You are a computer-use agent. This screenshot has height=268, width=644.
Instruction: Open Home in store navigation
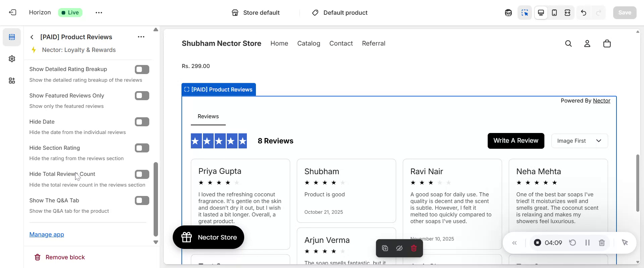tap(279, 44)
